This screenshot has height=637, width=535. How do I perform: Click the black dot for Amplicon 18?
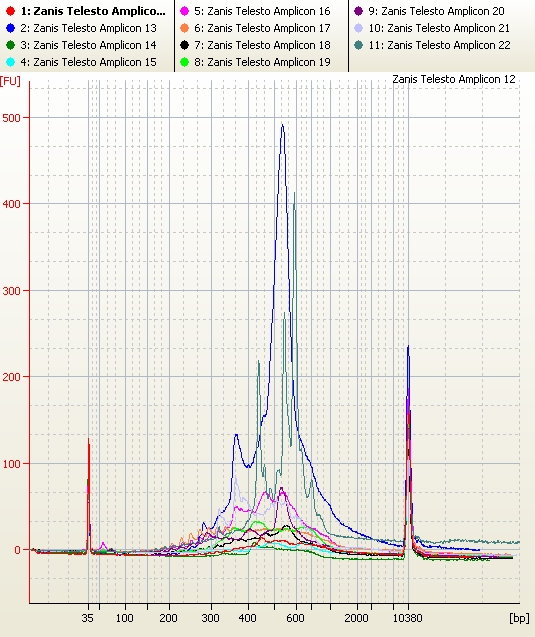[184, 45]
